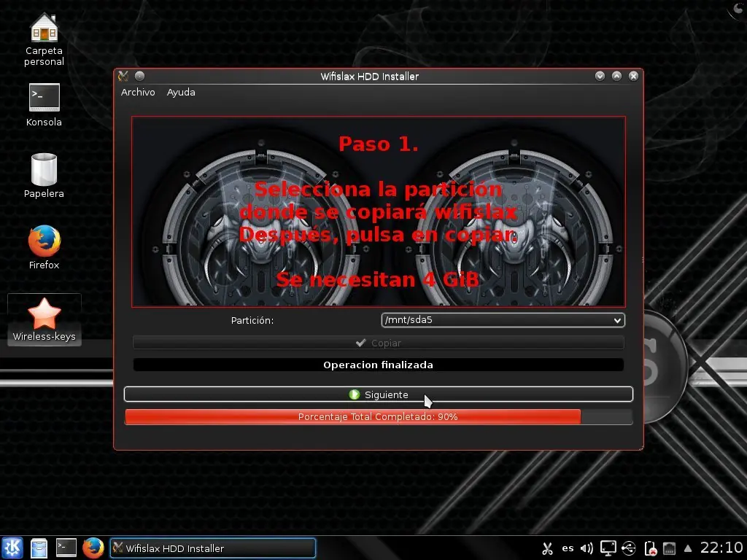Open the display settings tray icon
Screen dimensions: 747x560
[608, 548]
